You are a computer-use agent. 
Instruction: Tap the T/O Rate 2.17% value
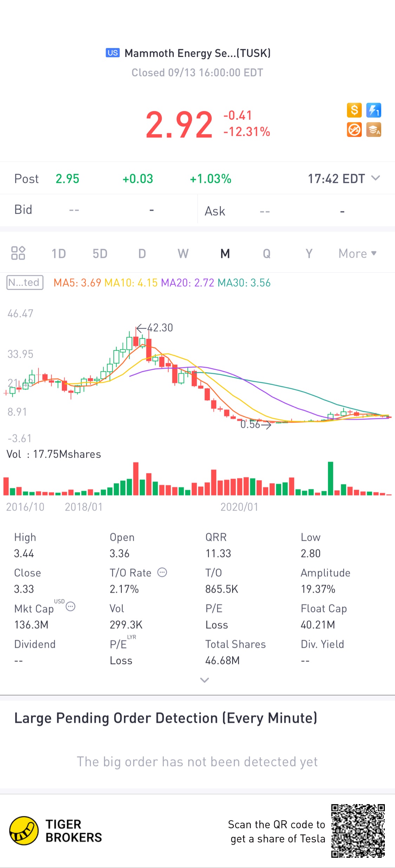click(124, 589)
